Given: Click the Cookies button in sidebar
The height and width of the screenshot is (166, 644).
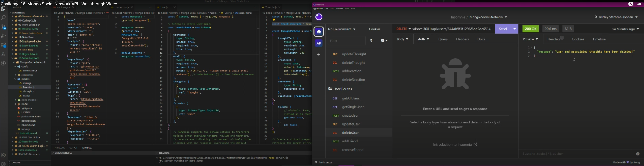Looking at the screenshot, I should [x=375, y=29].
